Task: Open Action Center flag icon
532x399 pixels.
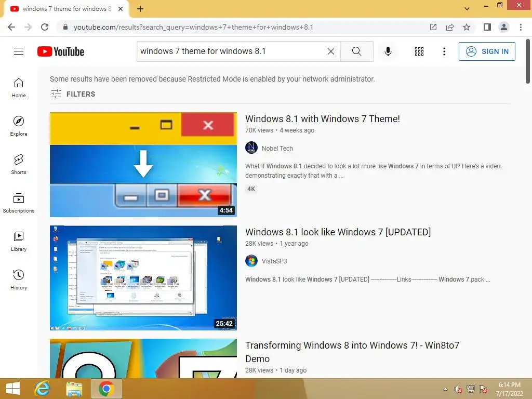Action: tap(483, 389)
